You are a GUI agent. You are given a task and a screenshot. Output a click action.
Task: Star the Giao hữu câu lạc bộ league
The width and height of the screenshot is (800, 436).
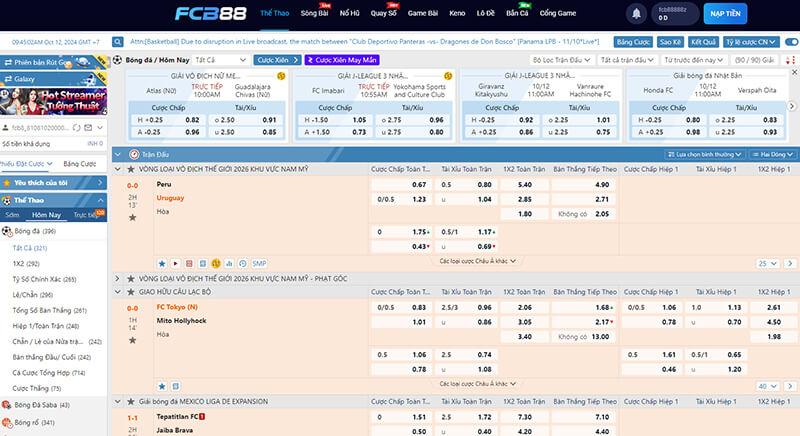132,292
